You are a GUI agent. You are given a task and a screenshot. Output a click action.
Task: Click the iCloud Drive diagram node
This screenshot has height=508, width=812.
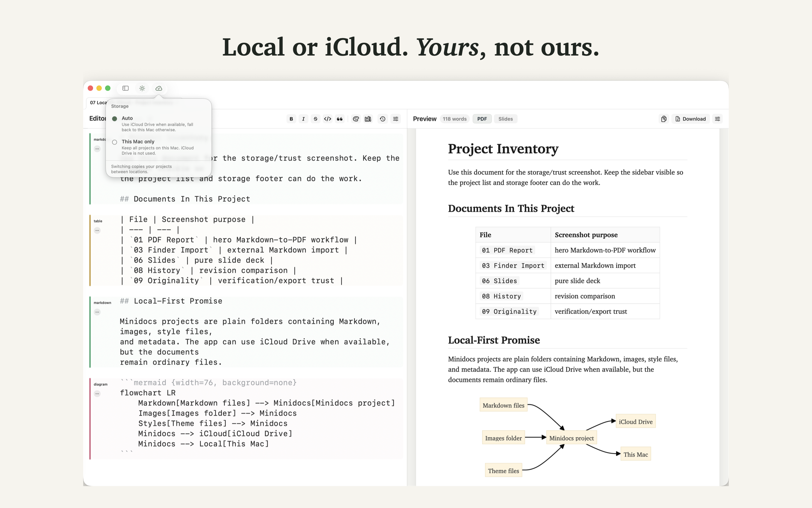(x=636, y=422)
